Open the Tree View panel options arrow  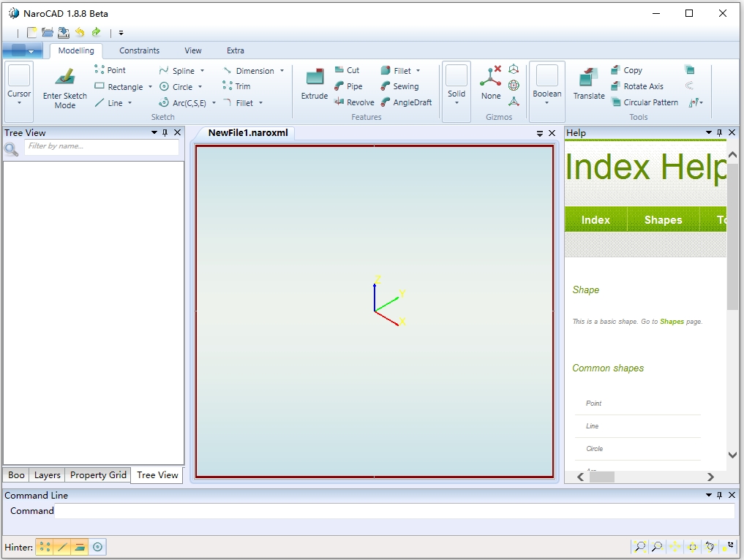[x=154, y=133]
